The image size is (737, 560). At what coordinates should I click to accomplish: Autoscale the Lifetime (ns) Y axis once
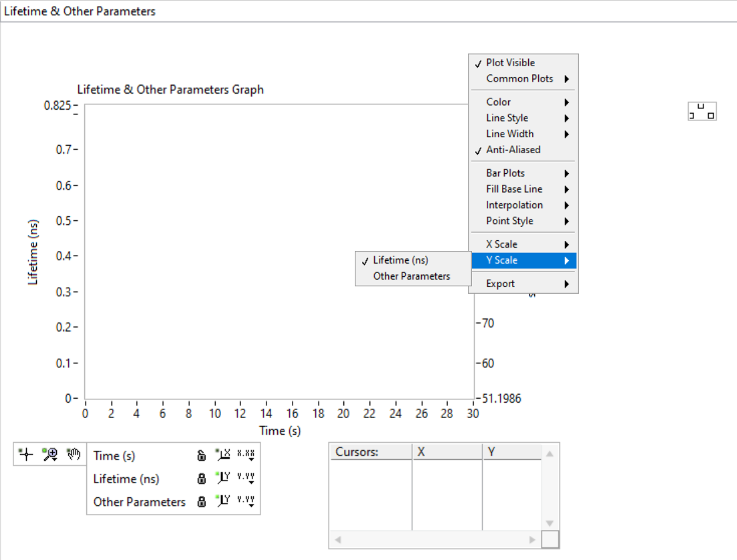click(223, 477)
